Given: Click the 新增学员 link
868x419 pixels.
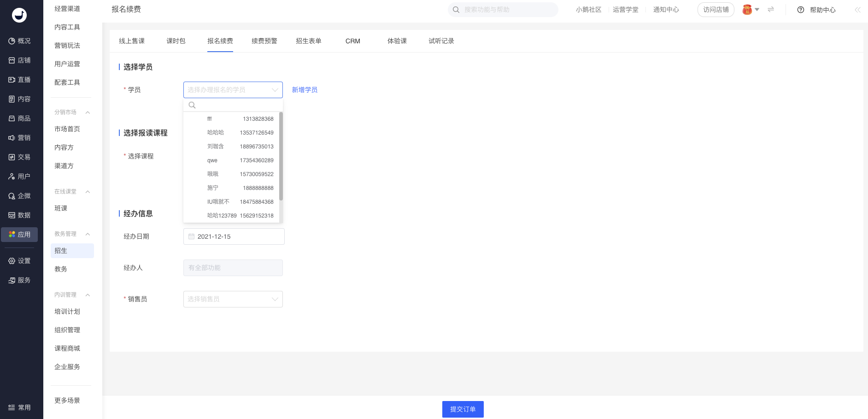Looking at the screenshot, I should (305, 90).
